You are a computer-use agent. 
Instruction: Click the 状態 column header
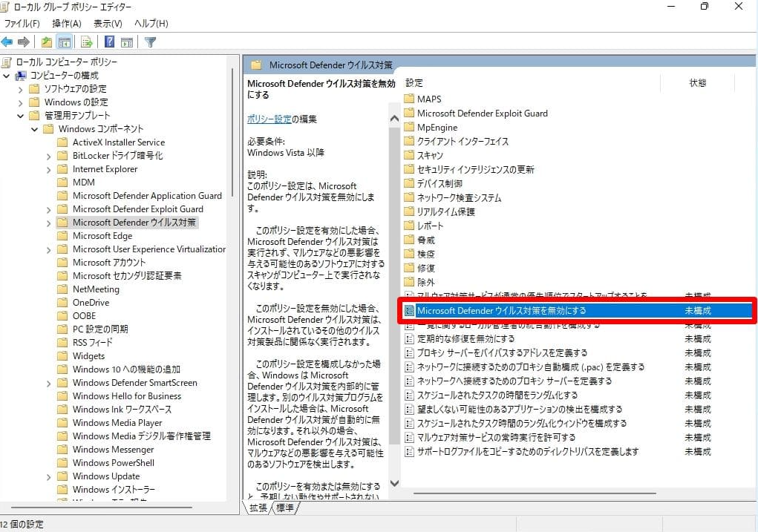698,83
